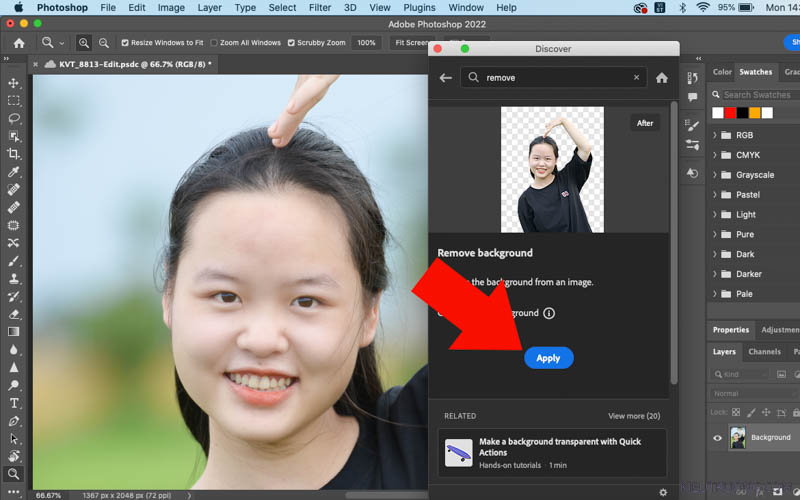Click the 100% zoom button
The image size is (800, 500).
(366, 43)
